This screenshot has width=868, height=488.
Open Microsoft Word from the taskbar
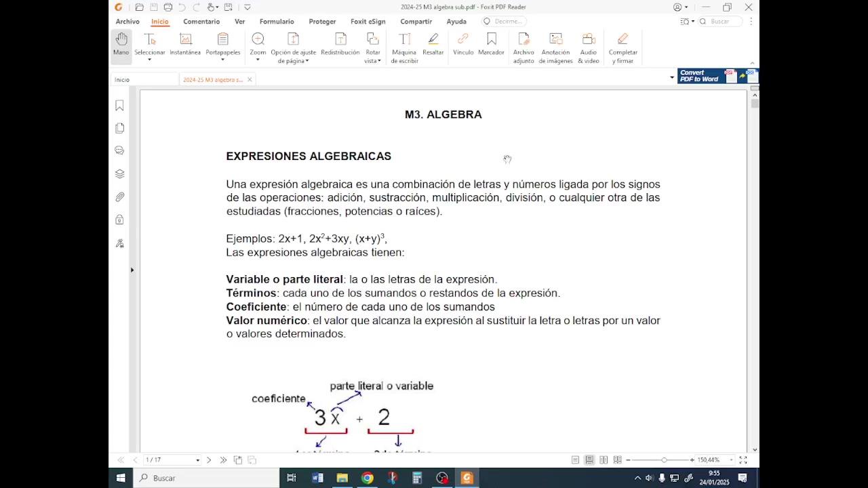[317, 478]
